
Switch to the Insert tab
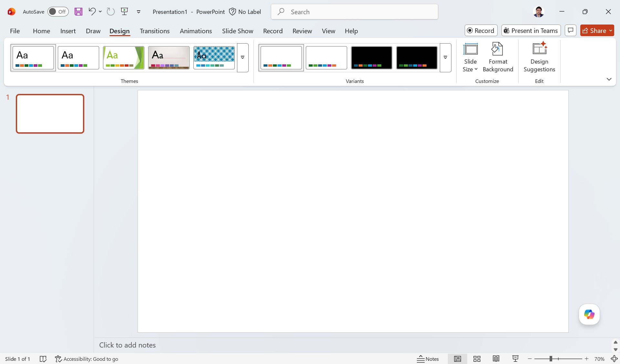pyautogui.click(x=68, y=31)
